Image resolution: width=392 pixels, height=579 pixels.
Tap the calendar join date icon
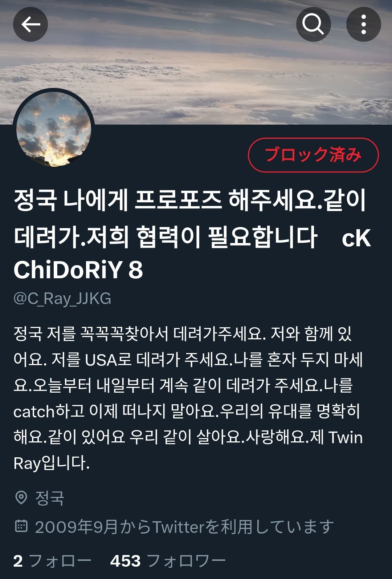tap(21, 526)
